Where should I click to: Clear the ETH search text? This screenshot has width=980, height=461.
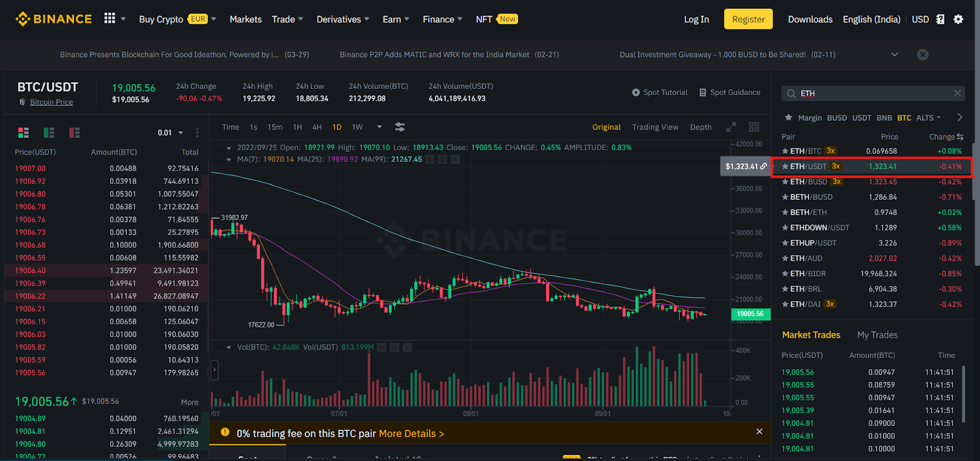pyautogui.click(x=957, y=93)
